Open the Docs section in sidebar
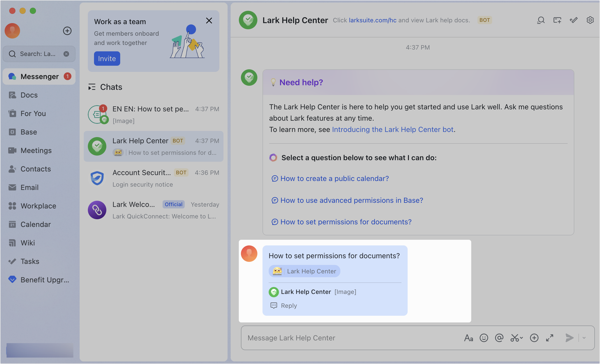 pos(29,95)
